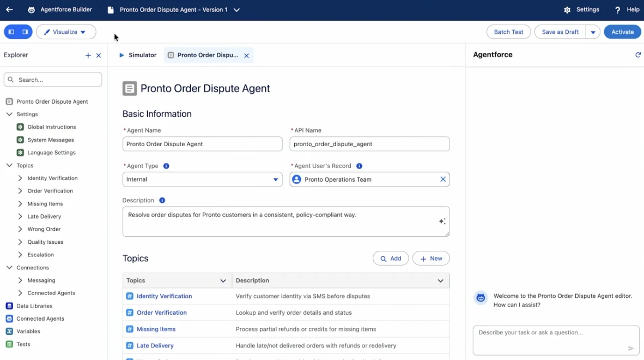The width and height of the screenshot is (644, 360).
Task: Close the Explorer panel
Action: [99, 56]
